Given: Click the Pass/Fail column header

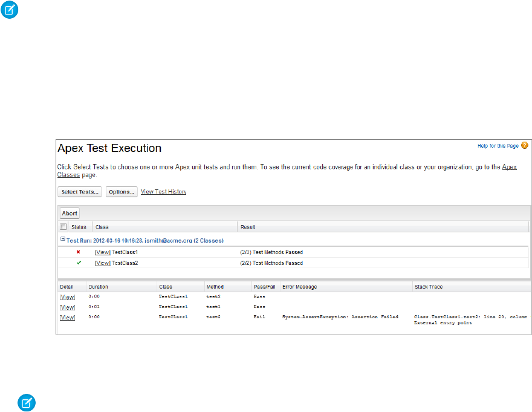Looking at the screenshot, I should (x=264, y=286).
